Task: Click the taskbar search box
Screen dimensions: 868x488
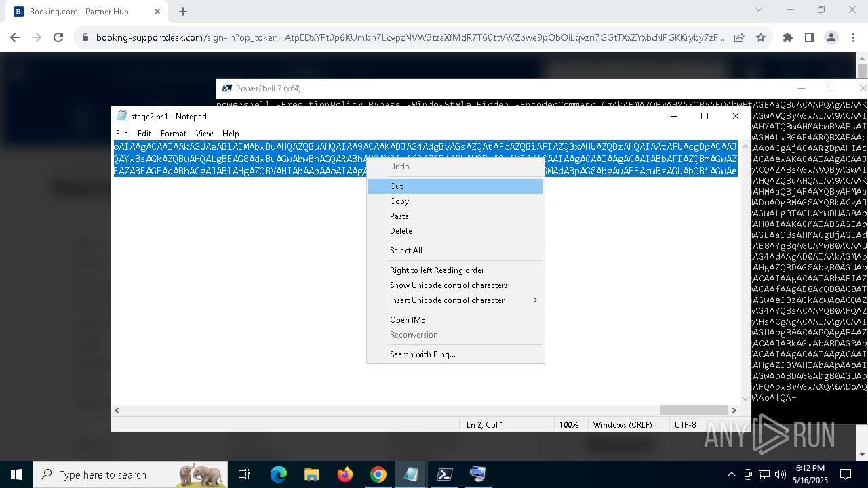Action: coord(131,474)
